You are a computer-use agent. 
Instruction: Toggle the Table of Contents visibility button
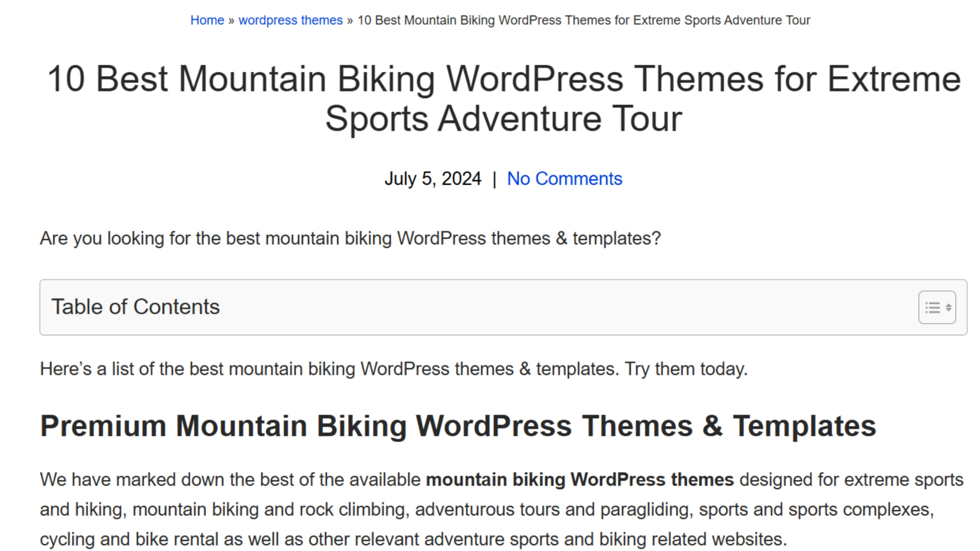pyautogui.click(x=937, y=307)
